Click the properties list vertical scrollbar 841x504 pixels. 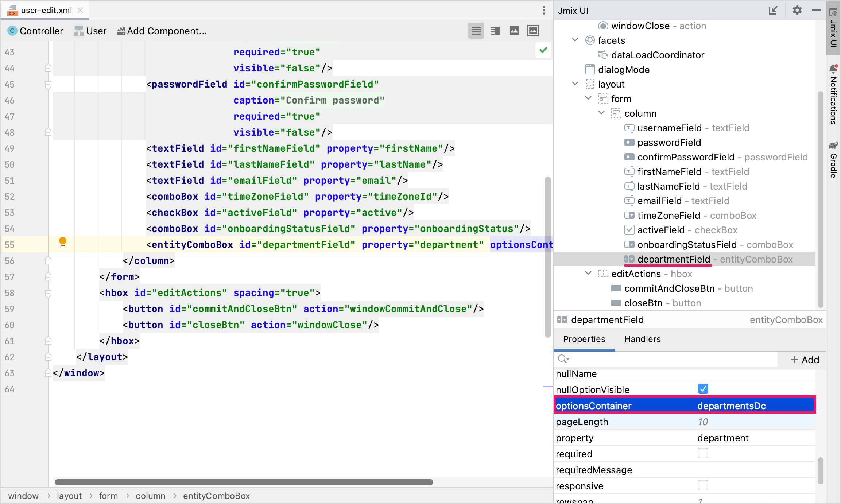pos(820,470)
